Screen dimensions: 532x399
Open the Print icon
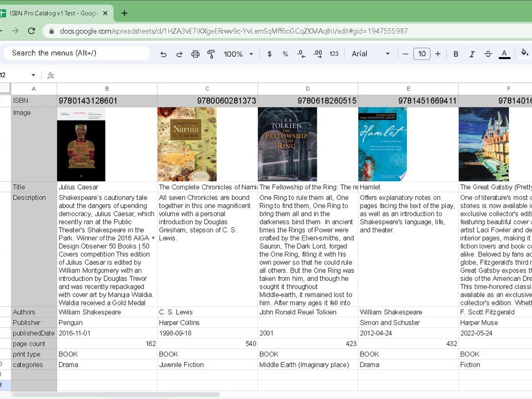pyautogui.click(x=195, y=54)
